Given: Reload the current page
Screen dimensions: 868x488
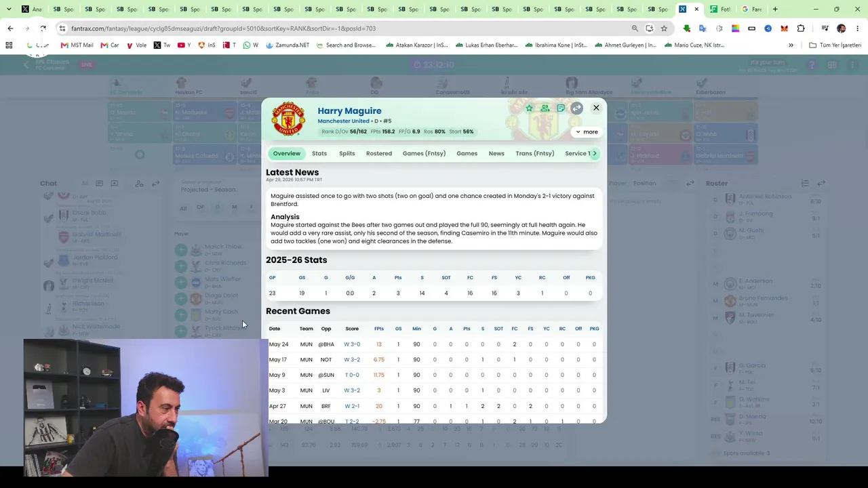Looking at the screenshot, I should (x=43, y=28).
